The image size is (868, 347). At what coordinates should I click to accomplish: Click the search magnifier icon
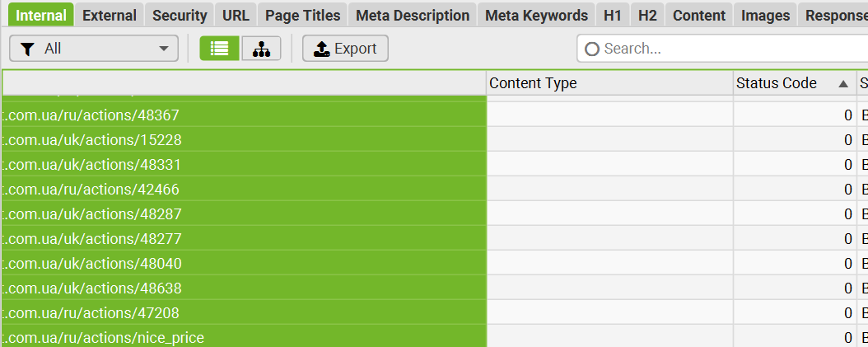click(592, 49)
